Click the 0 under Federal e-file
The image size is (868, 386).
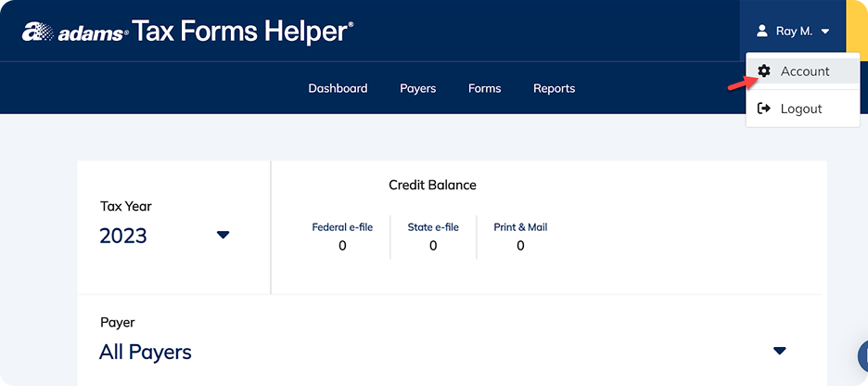point(342,245)
